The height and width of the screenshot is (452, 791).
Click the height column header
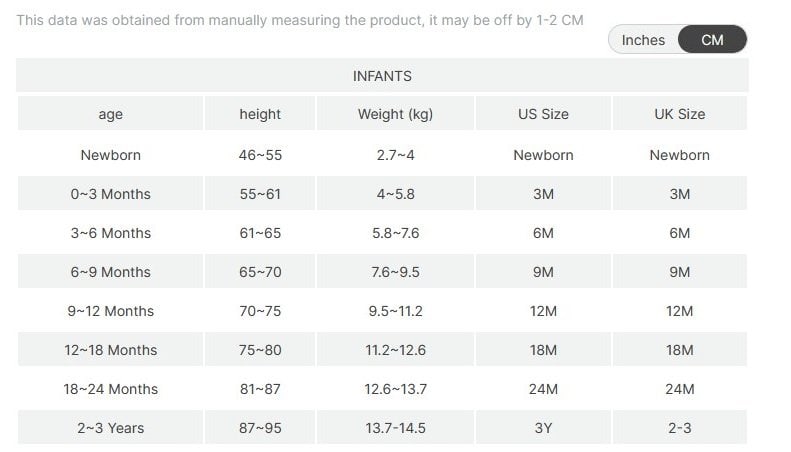[x=260, y=114]
